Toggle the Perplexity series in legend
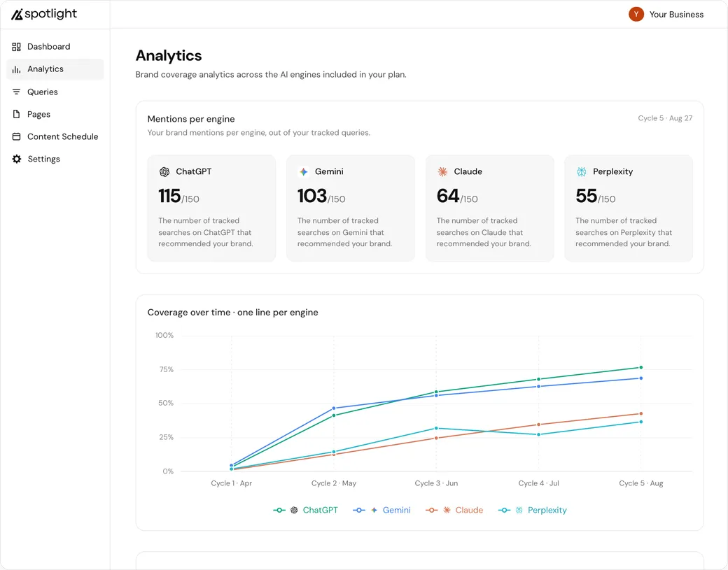 (x=533, y=510)
